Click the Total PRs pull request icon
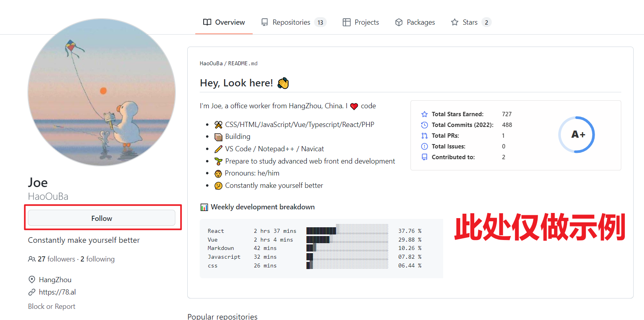This screenshot has width=644, height=320. 424,136
